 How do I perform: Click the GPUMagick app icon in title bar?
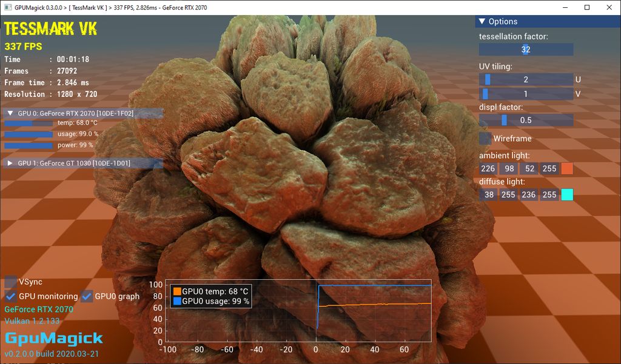8,7
